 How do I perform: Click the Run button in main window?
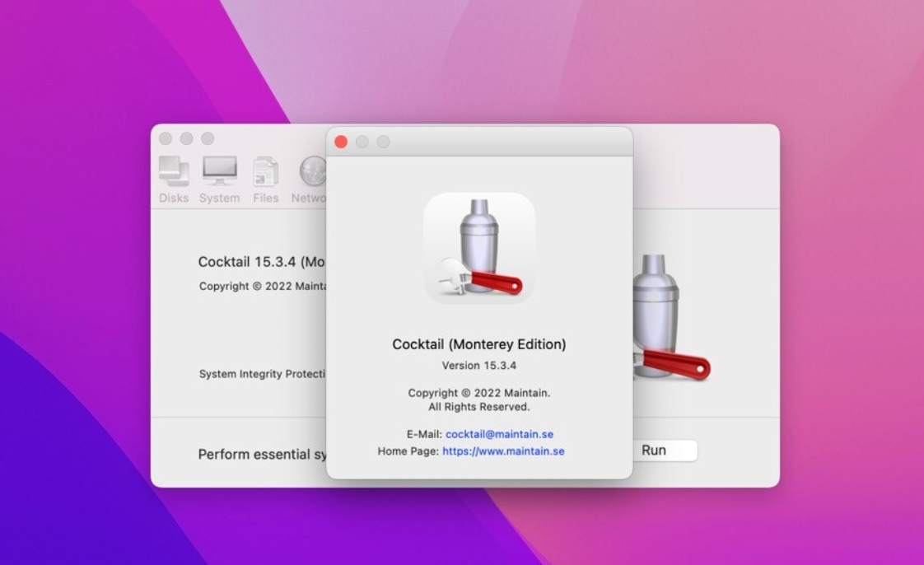tap(665, 451)
